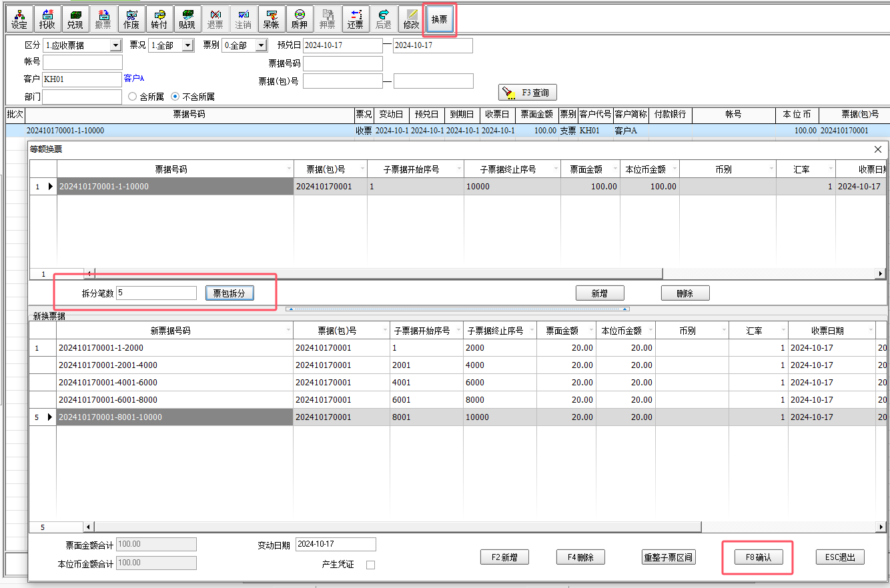Click the 拆分笔数 input field

pos(156,293)
